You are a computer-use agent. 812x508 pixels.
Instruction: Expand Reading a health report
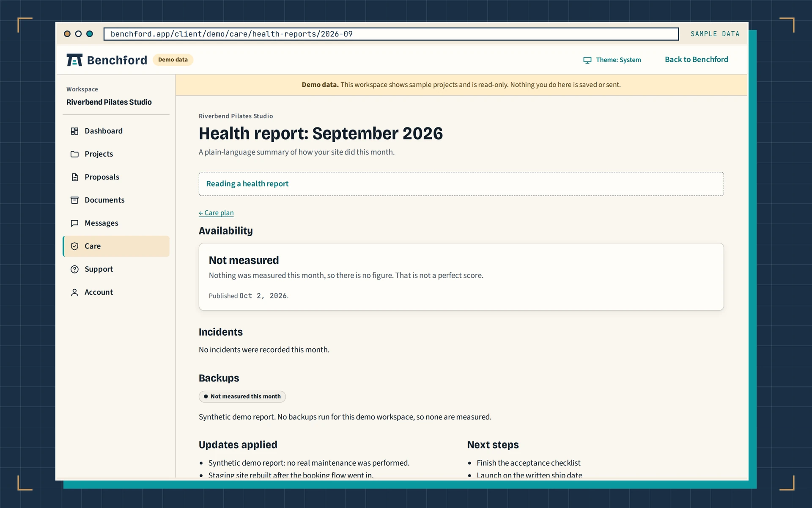[x=461, y=184]
